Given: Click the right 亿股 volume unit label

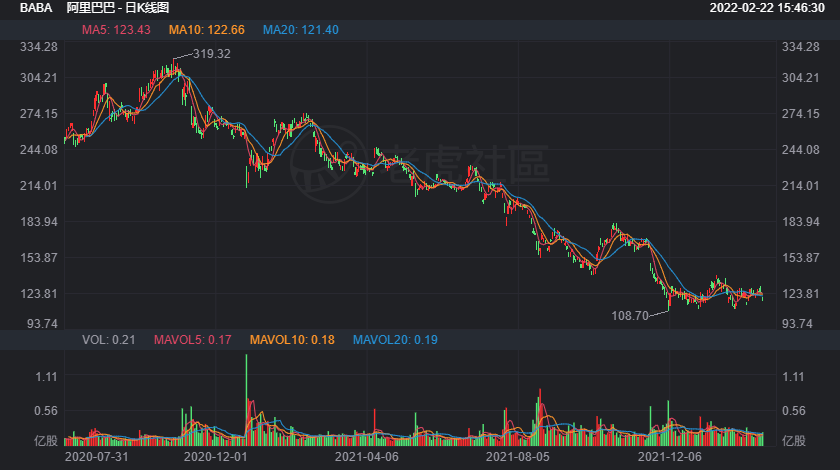Looking at the screenshot, I should (x=794, y=441).
